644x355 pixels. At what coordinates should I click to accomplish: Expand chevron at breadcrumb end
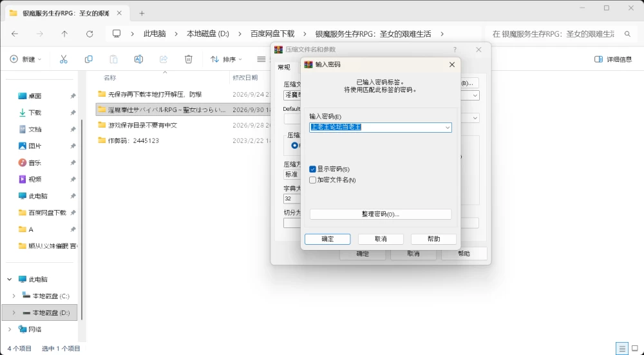442,34
